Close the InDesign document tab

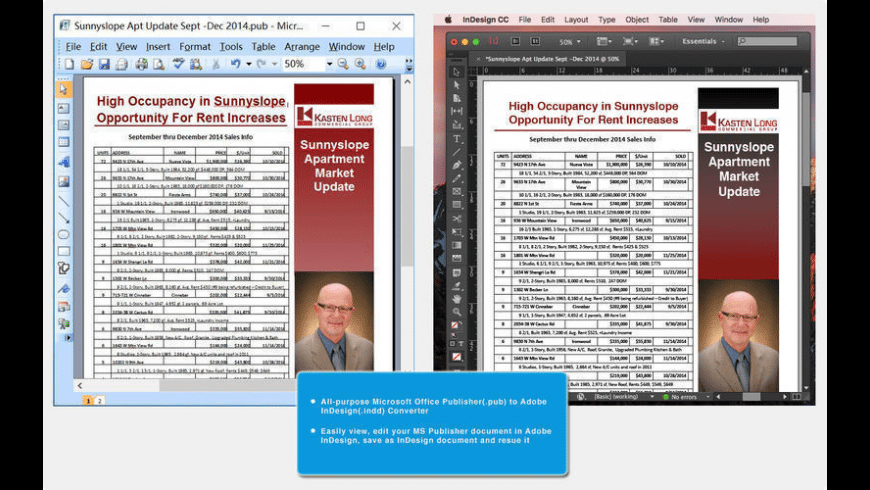coord(478,58)
